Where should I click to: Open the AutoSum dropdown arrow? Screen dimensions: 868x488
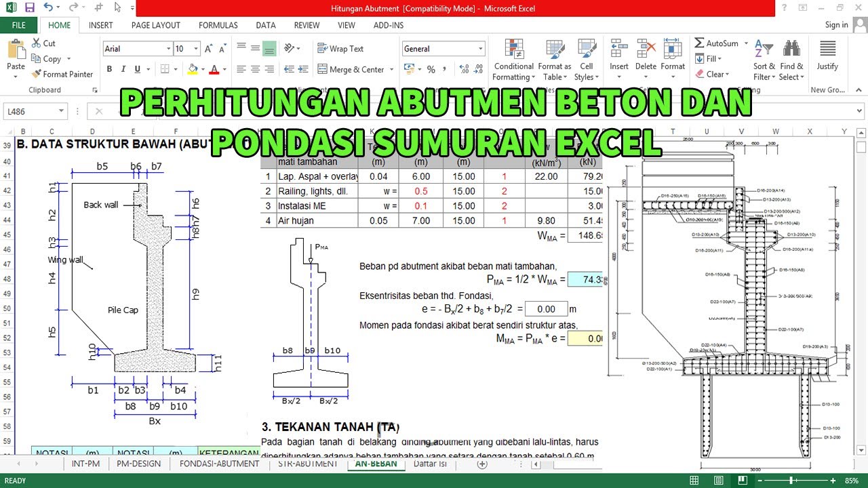(x=747, y=43)
